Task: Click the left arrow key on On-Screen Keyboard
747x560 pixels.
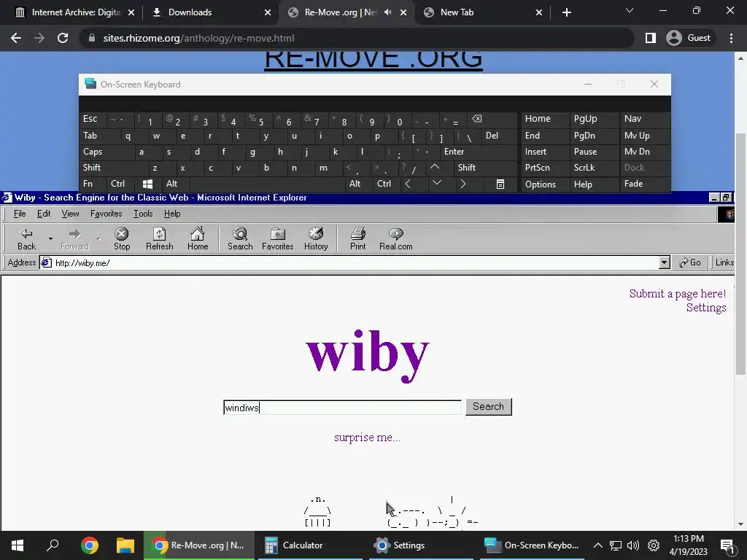Action: [x=408, y=184]
